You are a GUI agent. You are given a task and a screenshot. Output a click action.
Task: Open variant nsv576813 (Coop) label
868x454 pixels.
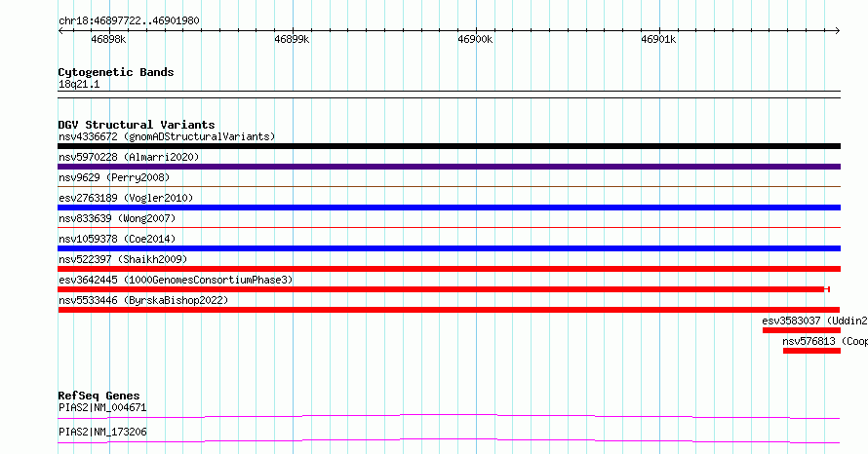pyautogui.click(x=825, y=341)
